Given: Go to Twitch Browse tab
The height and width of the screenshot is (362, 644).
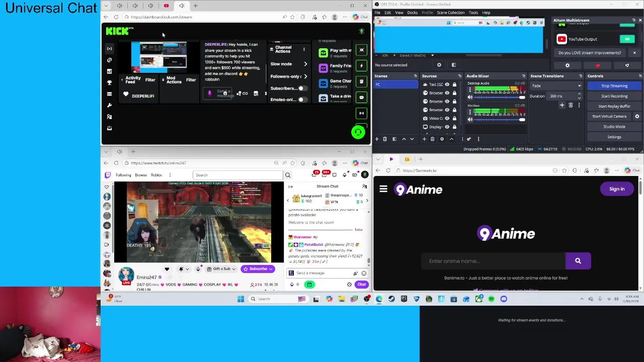Looking at the screenshot, I should click(141, 175).
